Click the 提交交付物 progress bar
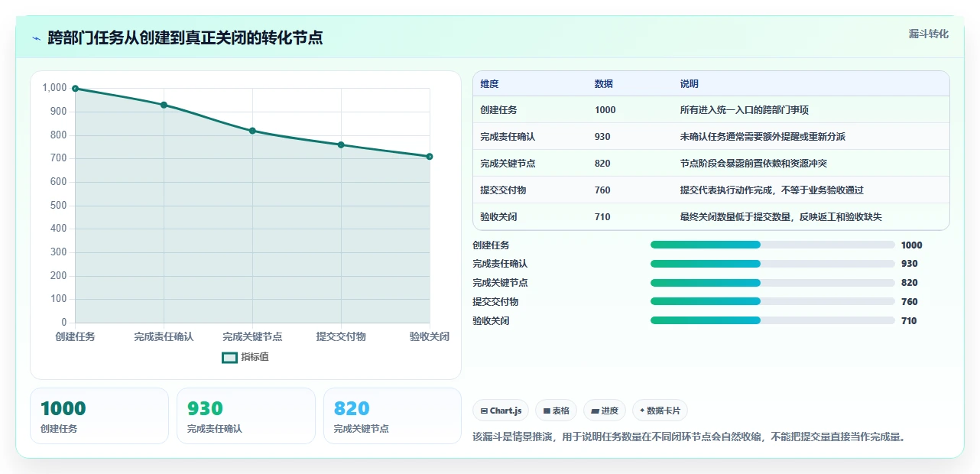Viewport: 980px width, 474px height. point(772,301)
